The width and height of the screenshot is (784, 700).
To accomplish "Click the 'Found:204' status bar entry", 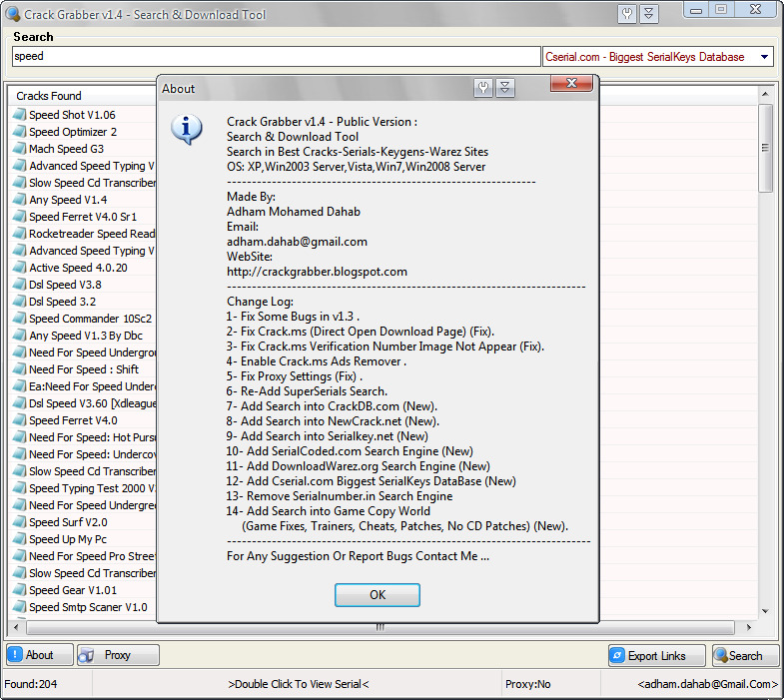I will click(31, 684).
